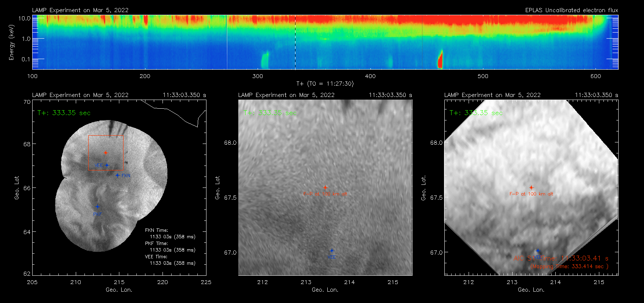Click the '213' longitude tick of middle panel

306,282
